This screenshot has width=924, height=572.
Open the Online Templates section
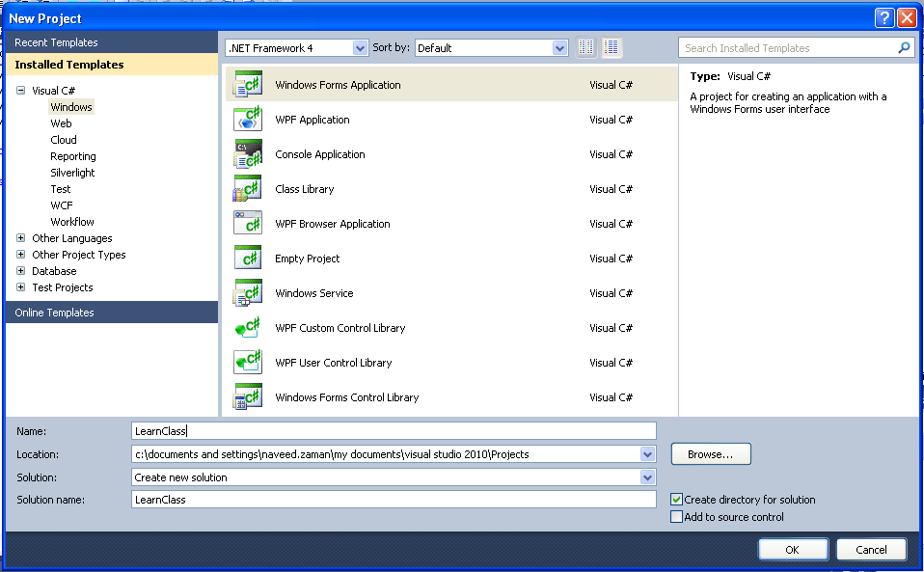(x=112, y=313)
